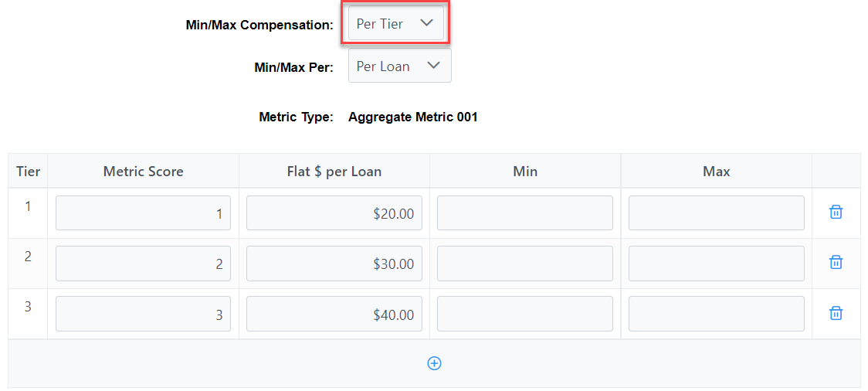This screenshot has height=391, width=868.
Task: Focus tier 1 Max input field
Action: [x=717, y=212]
